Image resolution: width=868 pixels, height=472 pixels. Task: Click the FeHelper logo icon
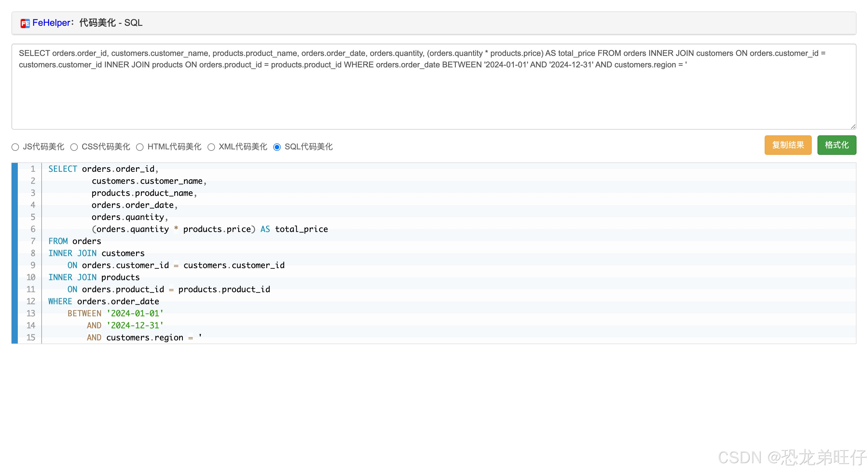(x=25, y=23)
